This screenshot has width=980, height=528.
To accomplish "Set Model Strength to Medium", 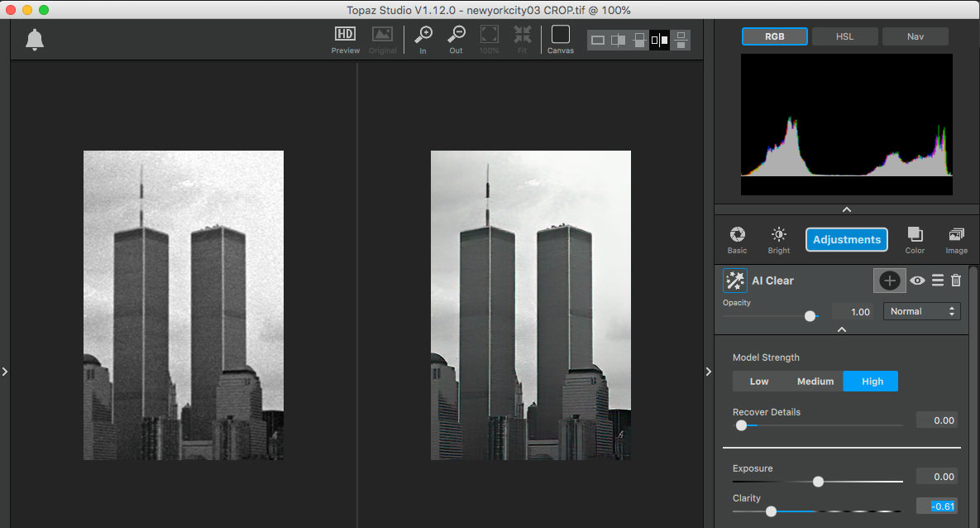I will 815,381.
